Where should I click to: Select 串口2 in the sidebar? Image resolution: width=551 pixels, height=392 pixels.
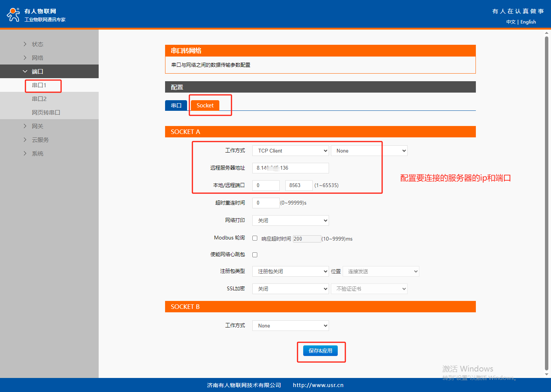click(x=39, y=99)
